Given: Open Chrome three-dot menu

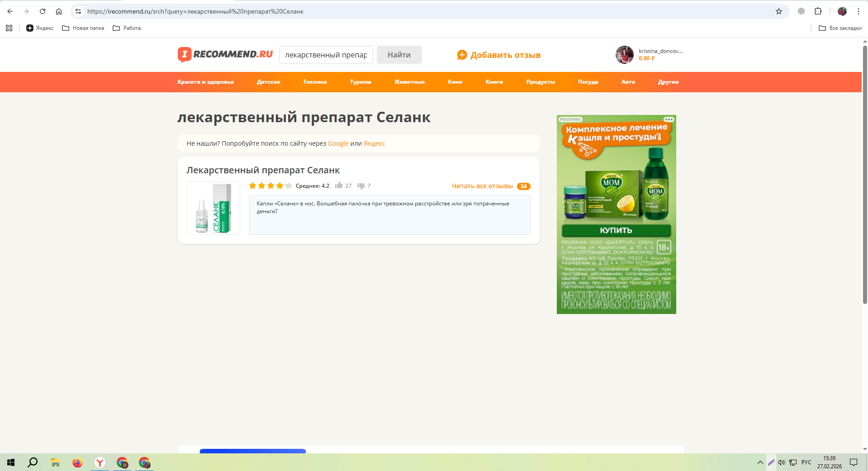Looking at the screenshot, I should (x=859, y=11).
